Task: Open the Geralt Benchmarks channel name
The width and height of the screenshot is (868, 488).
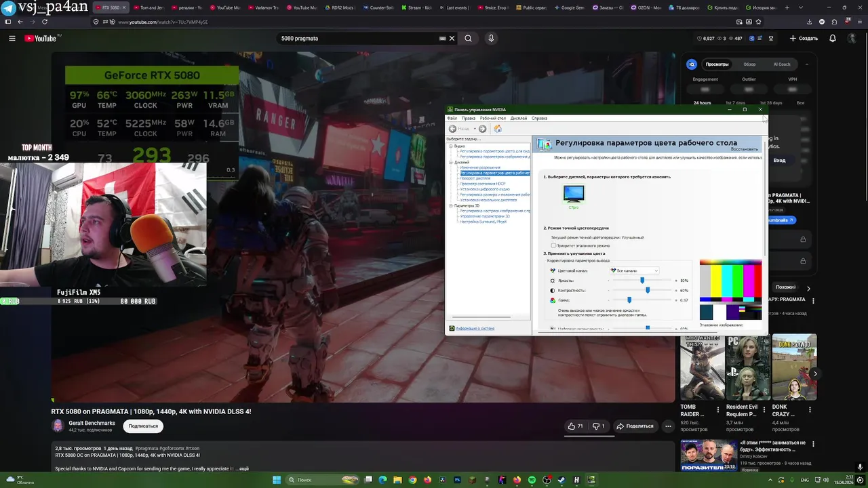Action: (x=92, y=423)
